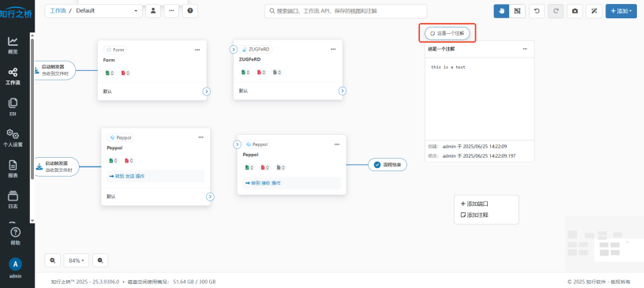Click the 流程结束 end node

point(388,165)
